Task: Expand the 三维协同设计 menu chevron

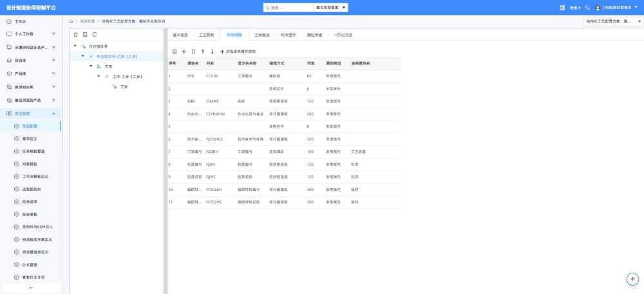Action: click(x=54, y=47)
